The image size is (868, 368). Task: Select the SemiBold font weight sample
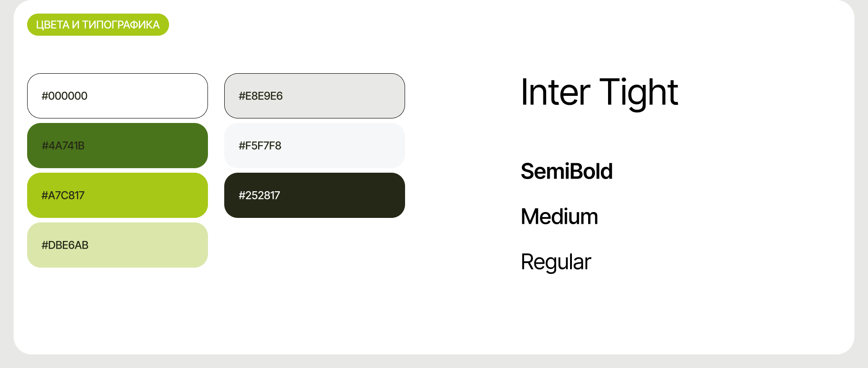pyautogui.click(x=566, y=171)
